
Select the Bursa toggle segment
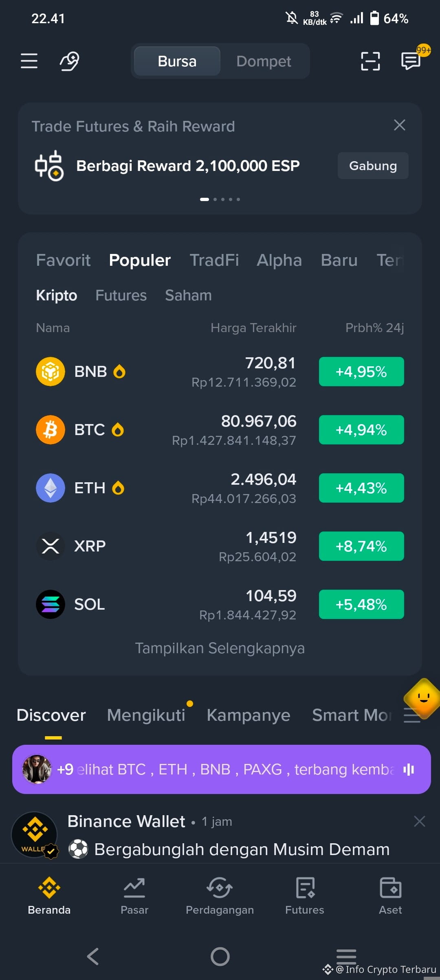tap(177, 61)
